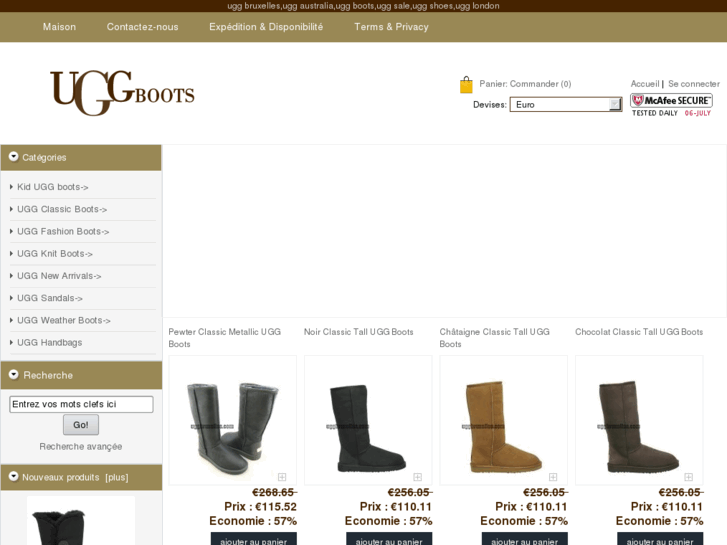This screenshot has height=545, width=727.
Task: Expand UGG New Arrivals category
Action: (59, 276)
